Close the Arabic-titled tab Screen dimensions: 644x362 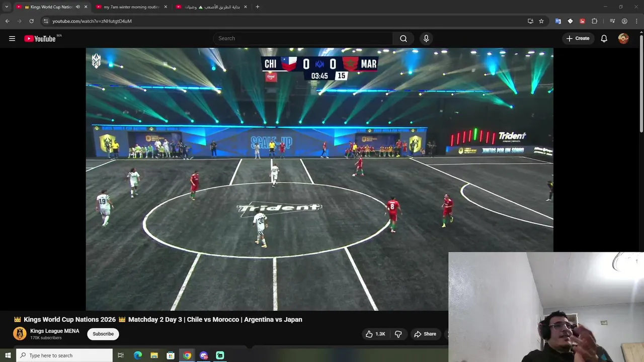pos(246,7)
